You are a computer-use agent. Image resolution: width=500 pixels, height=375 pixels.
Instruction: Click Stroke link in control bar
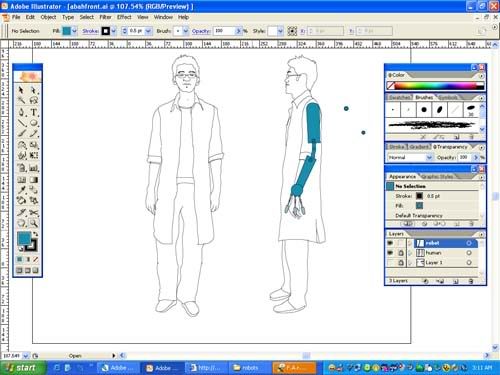[x=90, y=31]
